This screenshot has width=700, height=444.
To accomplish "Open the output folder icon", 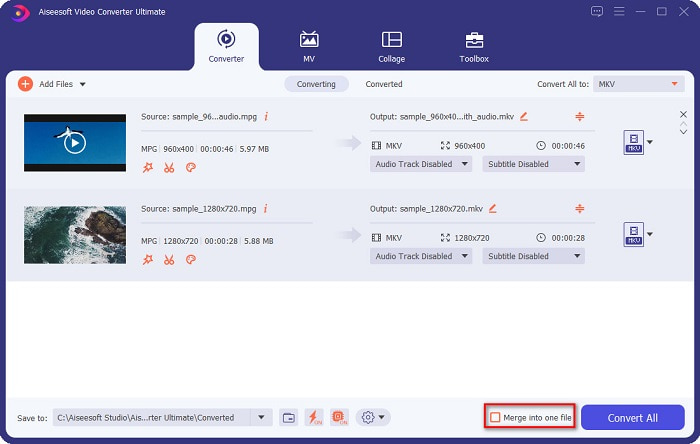I will tap(289, 418).
